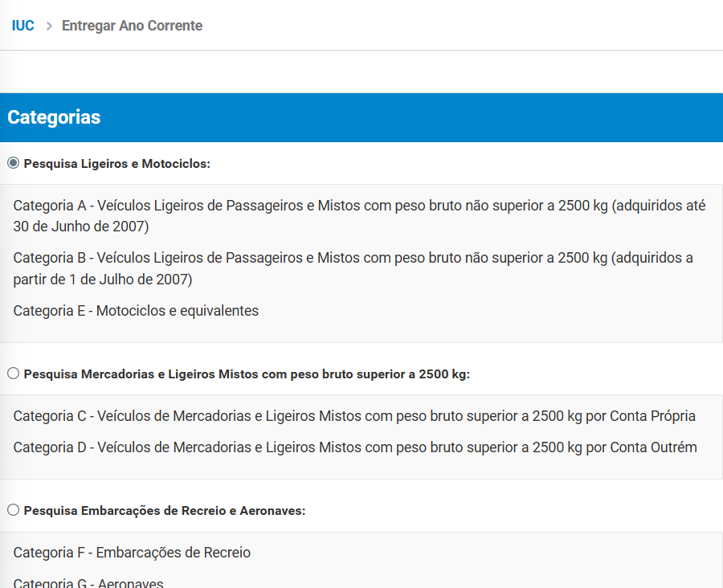Click Categoria F - Embarcações de Recreio
This screenshot has width=723, height=588.
[x=132, y=553]
